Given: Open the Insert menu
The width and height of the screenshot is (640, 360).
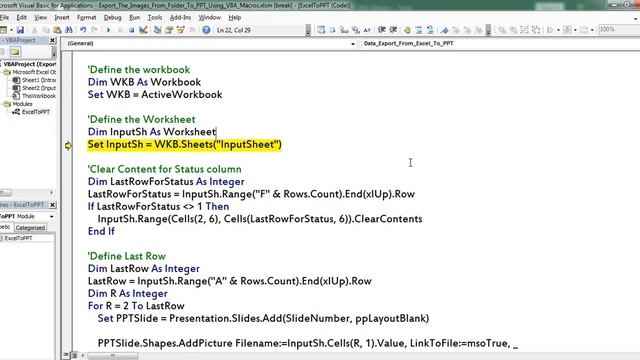Looking at the screenshot, I should pyautogui.click(x=62, y=18).
